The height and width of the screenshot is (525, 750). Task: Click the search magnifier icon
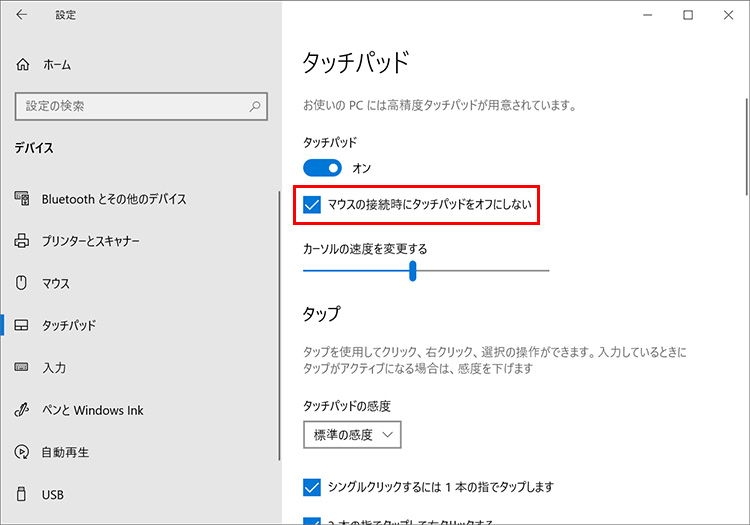256,106
